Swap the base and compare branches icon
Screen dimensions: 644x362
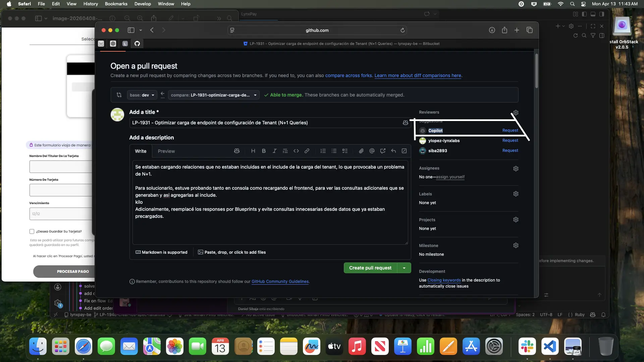119,95
